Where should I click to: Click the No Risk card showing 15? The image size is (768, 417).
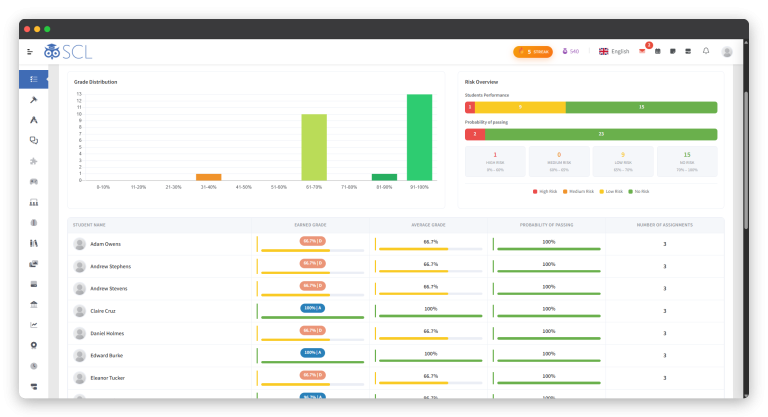point(687,161)
